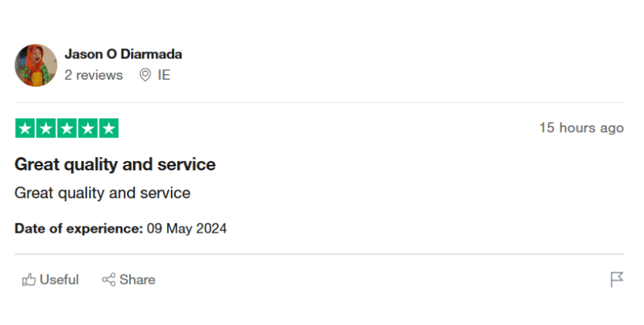Click the share network icon

[109, 279]
